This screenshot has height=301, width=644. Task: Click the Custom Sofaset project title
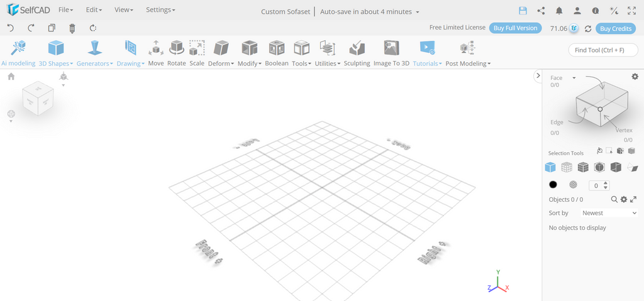(x=286, y=11)
